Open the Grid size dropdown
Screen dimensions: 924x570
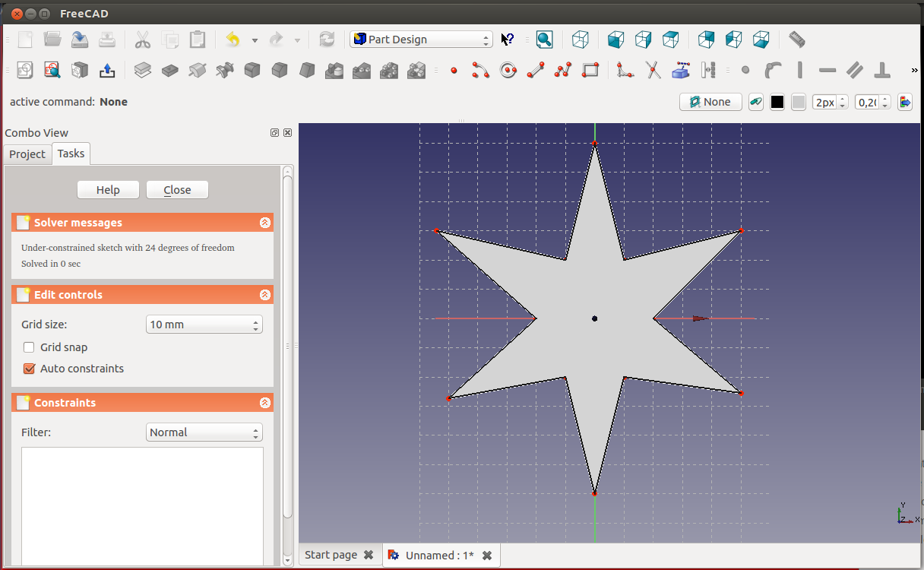(204, 325)
